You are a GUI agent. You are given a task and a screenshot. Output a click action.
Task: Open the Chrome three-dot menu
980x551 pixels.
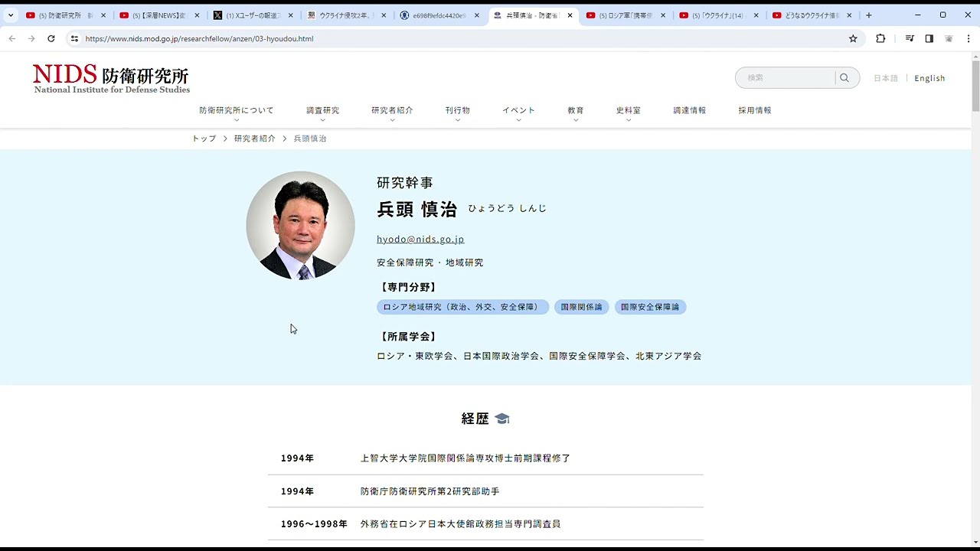pos(969,38)
